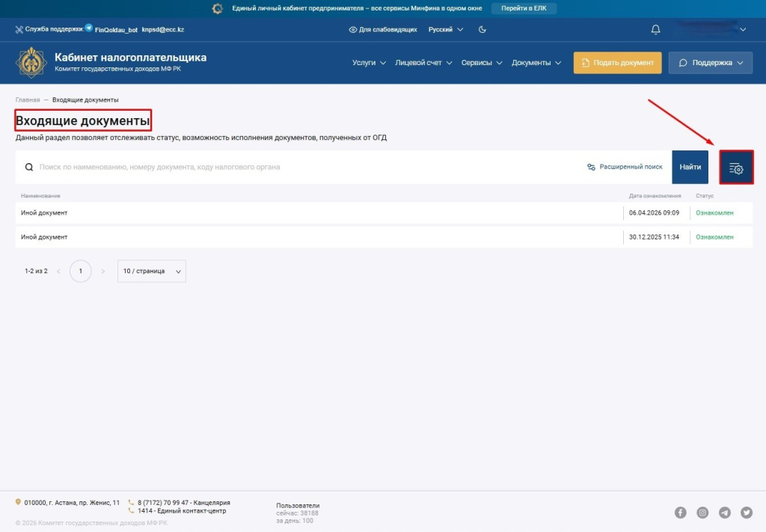766x532 pixels.
Task: Open the table column settings icon
Action: point(736,168)
